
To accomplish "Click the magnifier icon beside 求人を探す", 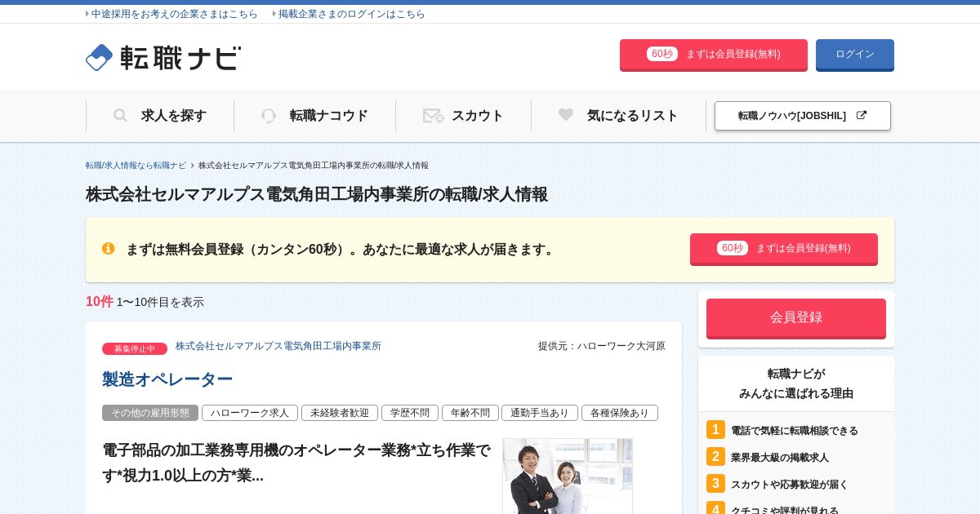I will pos(120,116).
